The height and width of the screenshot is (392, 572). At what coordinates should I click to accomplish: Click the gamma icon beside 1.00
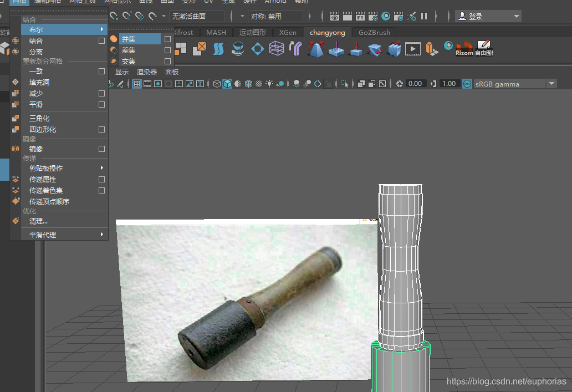click(433, 84)
